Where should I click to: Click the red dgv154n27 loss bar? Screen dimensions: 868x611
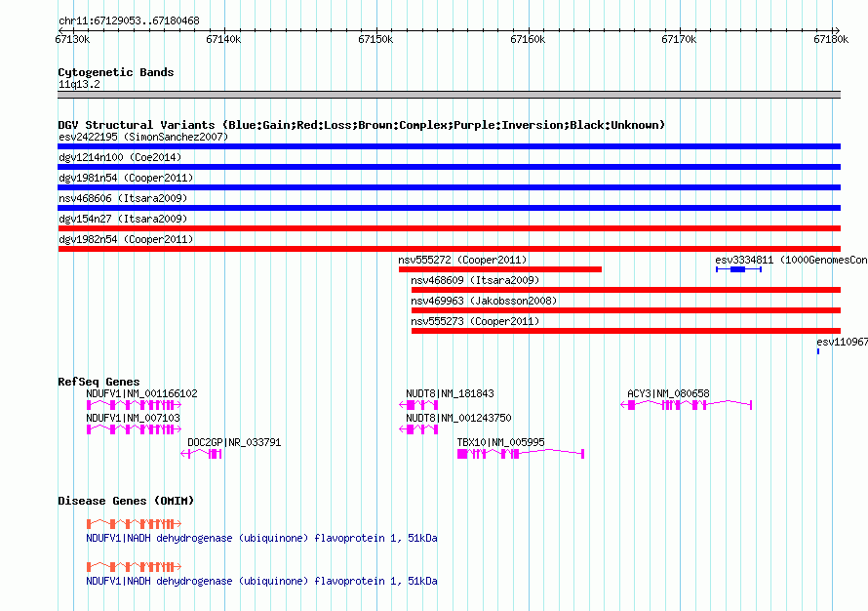[449, 228]
